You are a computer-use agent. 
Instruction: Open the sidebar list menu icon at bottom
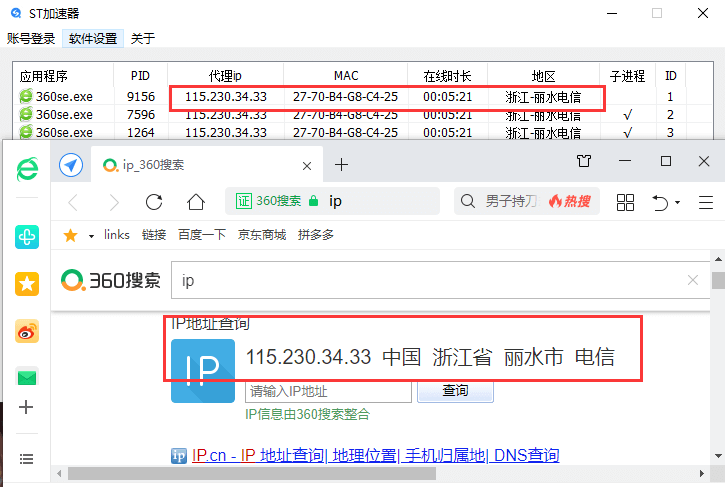(x=26, y=459)
